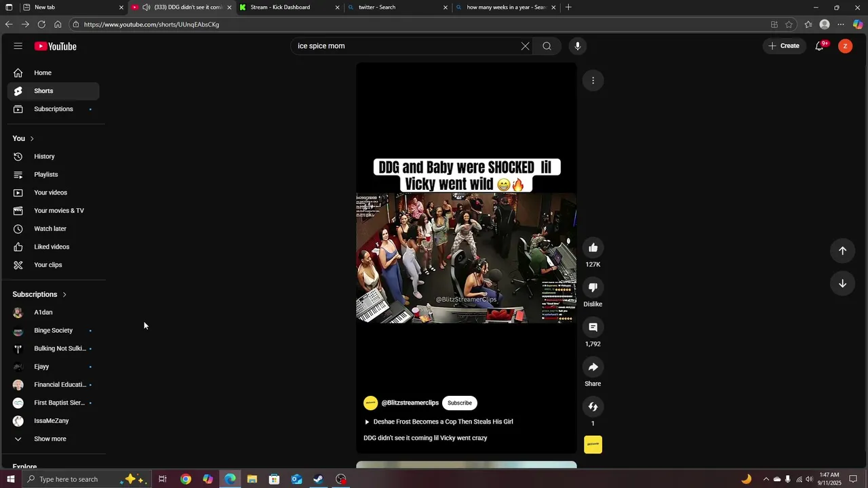Screen dimensions: 868x488
Task: Open Google Chrome from taskbar
Action: pyautogui.click(x=185, y=479)
